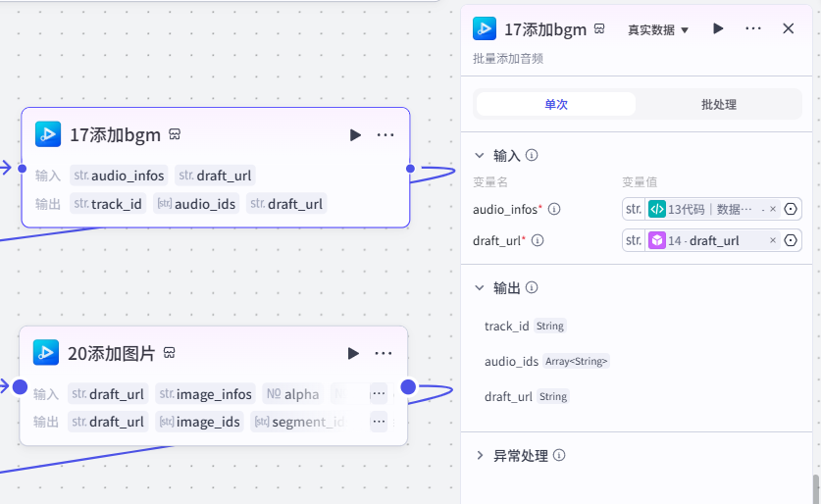Image resolution: width=821 pixels, height=504 pixels.
Task: Open the three-dot menu in panel header
Action: tap(753, 28)
